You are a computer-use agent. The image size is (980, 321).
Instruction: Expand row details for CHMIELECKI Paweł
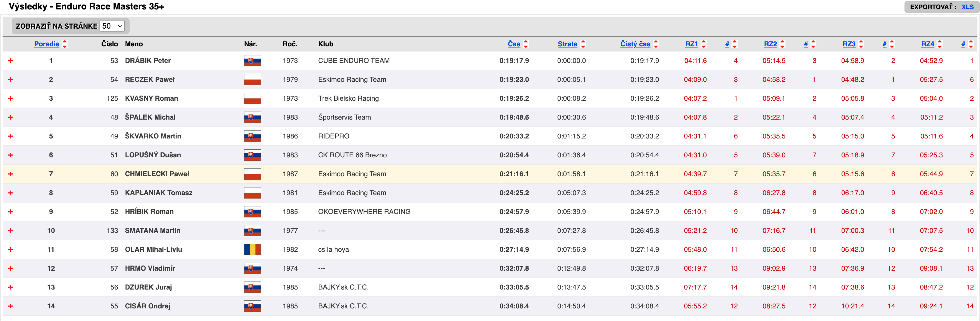coord(11,174)
